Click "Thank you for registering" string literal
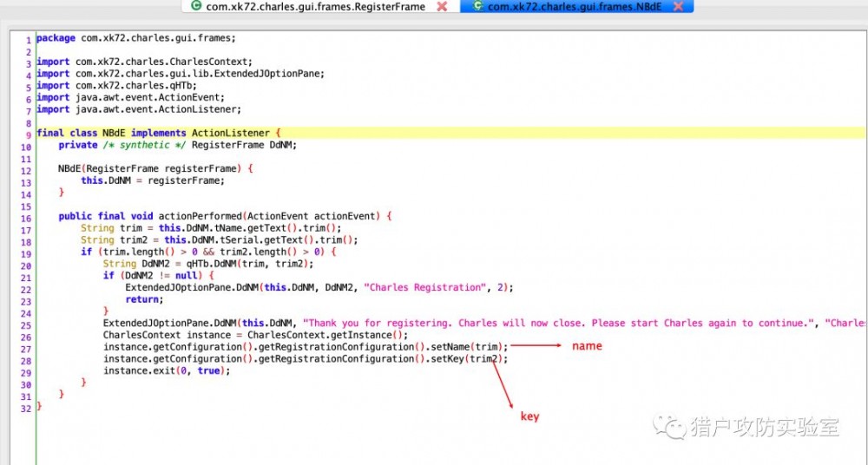 coord(558,323)
